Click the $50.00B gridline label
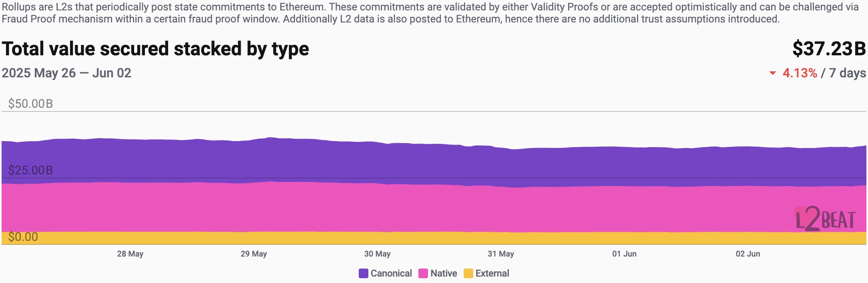 coord(30,104)
